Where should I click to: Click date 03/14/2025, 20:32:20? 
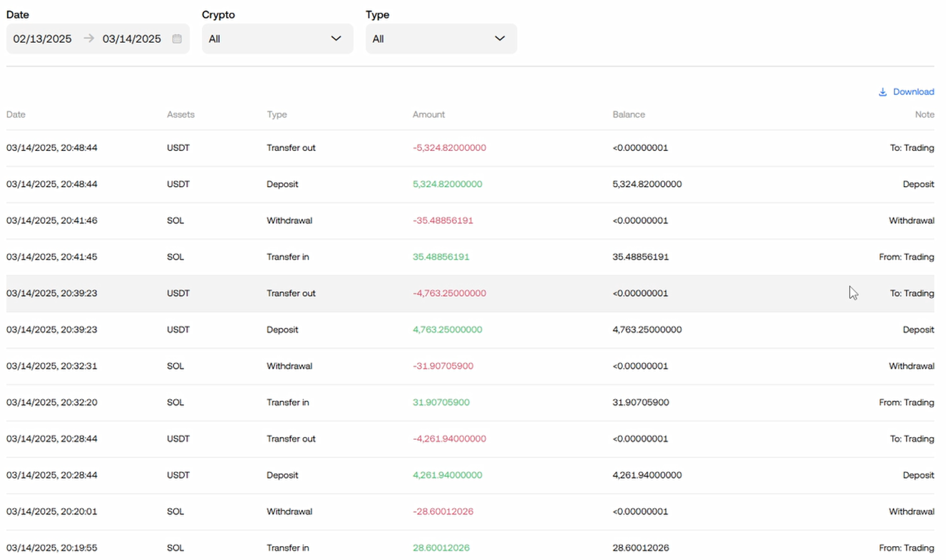click(52, 402)
